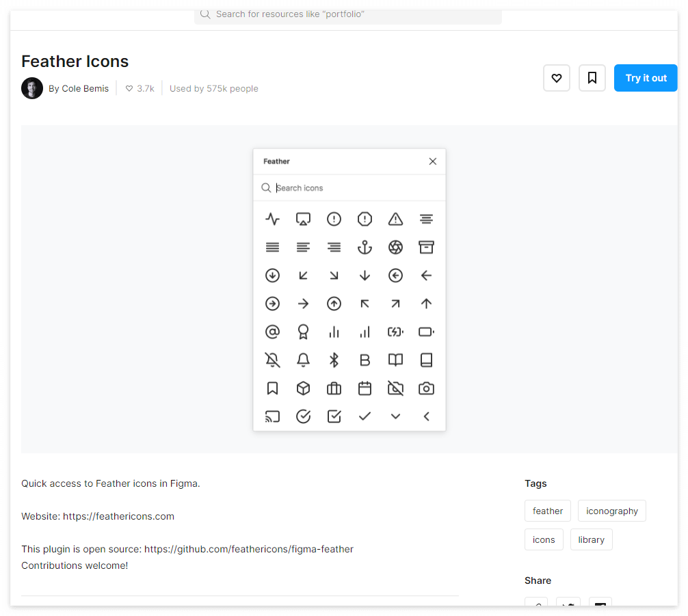The width and height of the screenshot is (688, 616).
Task: Pick the chevron-left icon
Action: (426, 416)
